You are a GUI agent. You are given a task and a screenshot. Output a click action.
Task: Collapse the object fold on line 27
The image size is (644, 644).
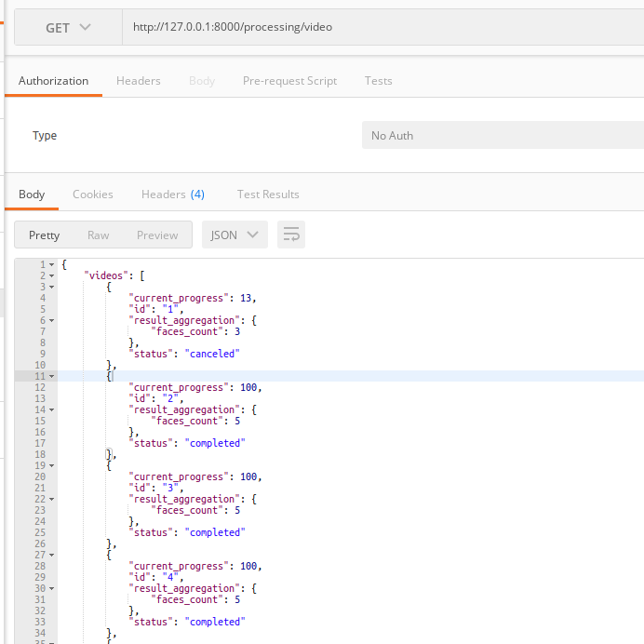point(52,556)
